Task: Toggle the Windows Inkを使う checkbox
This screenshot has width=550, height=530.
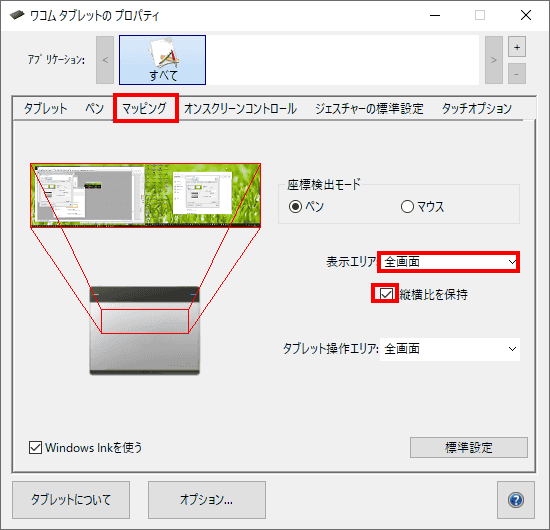Action: click(x=35, y=448)
